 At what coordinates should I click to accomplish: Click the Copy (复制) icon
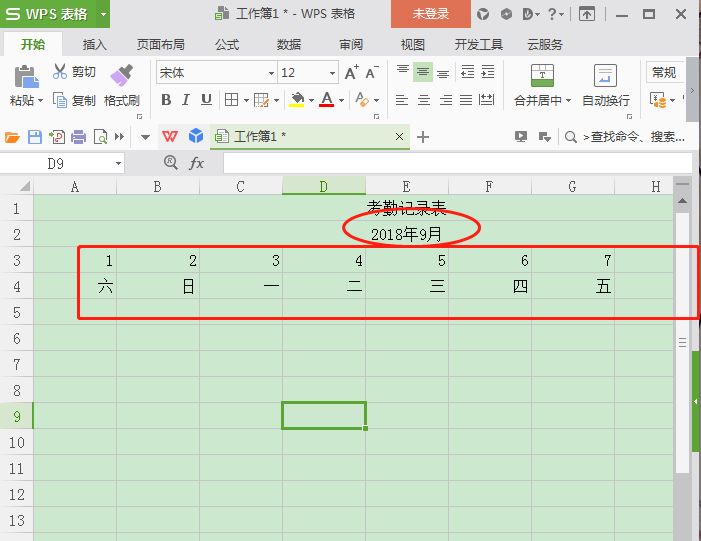pyautogui.click(x=60, y=100)
